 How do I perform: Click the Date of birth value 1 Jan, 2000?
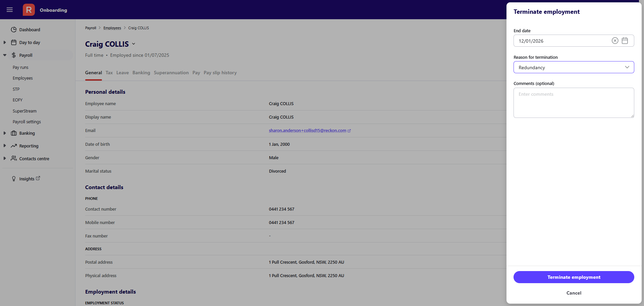click(279, 144)
